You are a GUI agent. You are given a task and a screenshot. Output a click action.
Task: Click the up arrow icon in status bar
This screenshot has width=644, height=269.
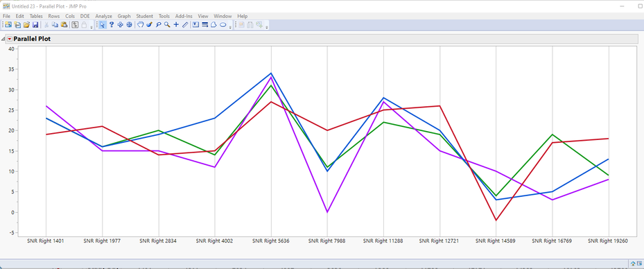[633, 263]
